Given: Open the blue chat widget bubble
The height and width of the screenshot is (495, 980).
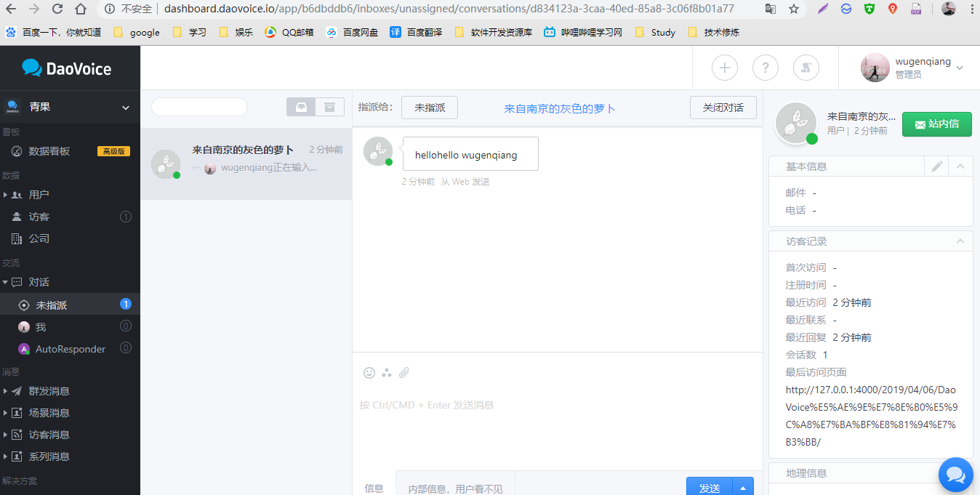Looking at the screenshot, I should coord(955,475).
